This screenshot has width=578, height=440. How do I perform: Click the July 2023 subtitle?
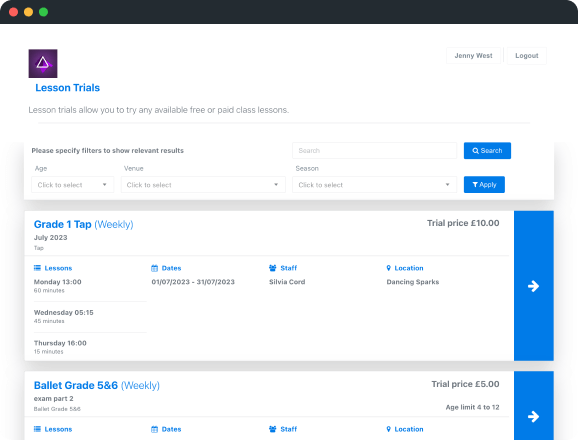tap(51, 238)
